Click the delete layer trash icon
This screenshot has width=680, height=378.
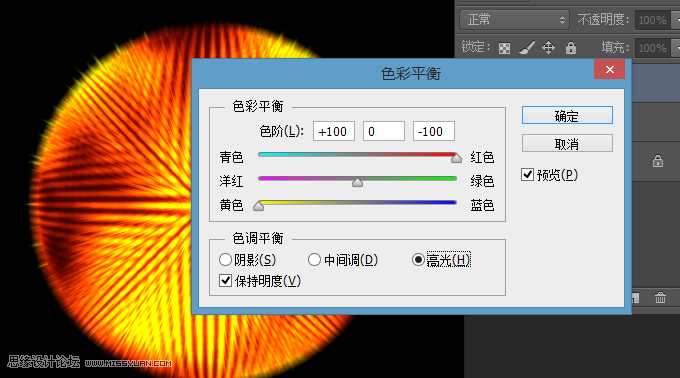tap(660, 297)
